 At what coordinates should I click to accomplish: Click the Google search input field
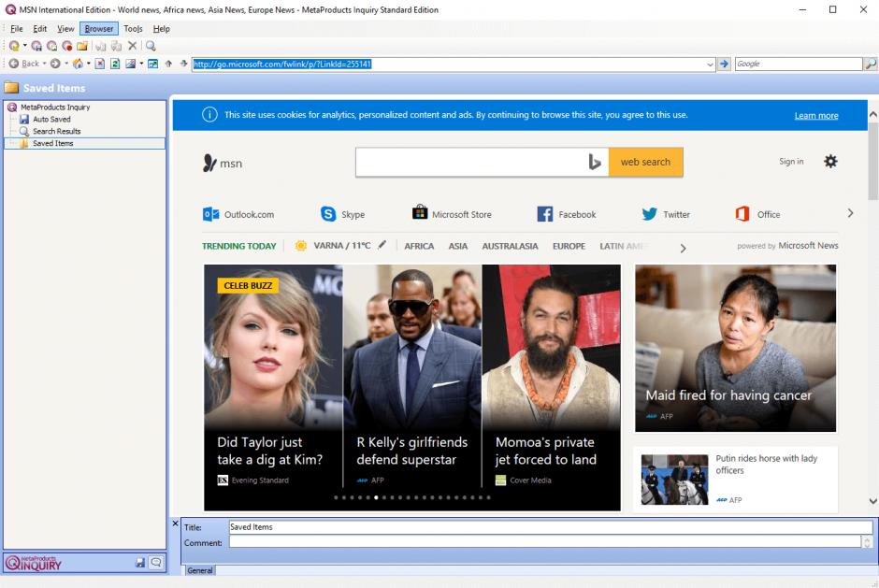click(x=799, y=64)
